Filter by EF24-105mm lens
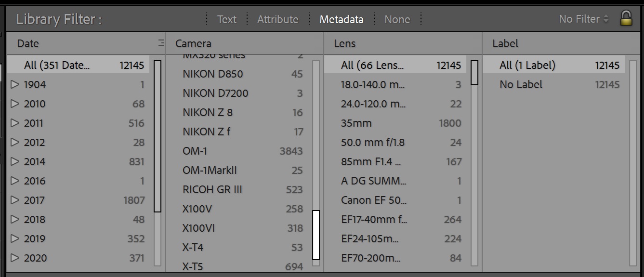This screenshot has height=277, width=644. [395, 238]
